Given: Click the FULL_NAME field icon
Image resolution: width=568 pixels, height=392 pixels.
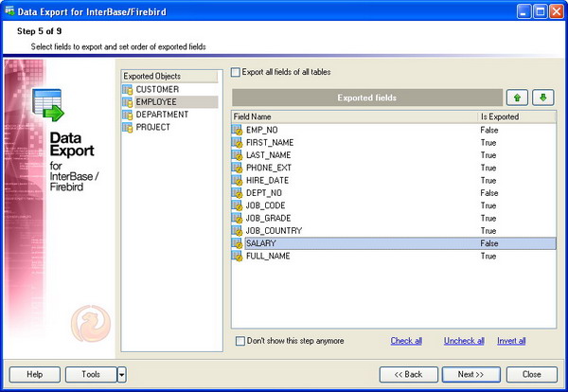Looking at the screenshot, I should click(237, 257).
